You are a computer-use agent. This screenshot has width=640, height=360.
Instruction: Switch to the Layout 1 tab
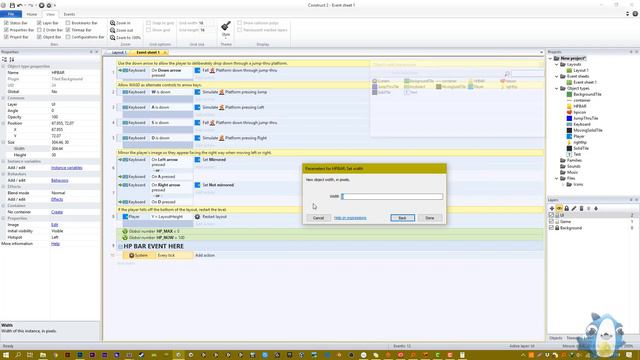pyautogui.click(x=118, y=53)
